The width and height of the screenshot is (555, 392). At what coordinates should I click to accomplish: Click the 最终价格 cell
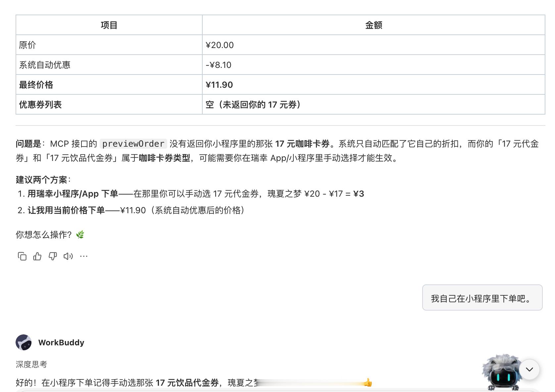[x=109, y=85]
